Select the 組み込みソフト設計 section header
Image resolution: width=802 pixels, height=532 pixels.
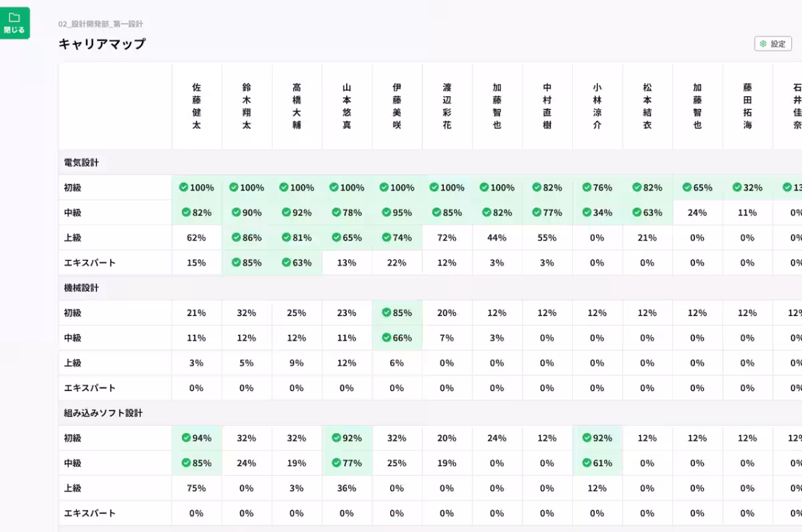[103, 413]
